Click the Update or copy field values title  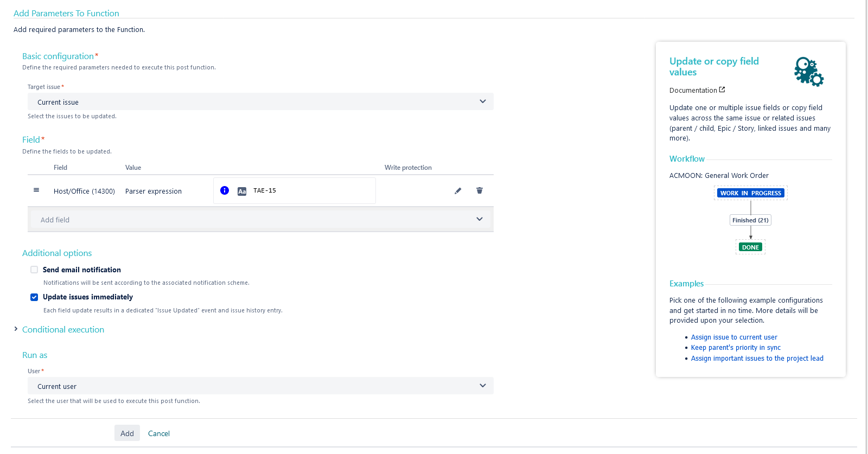click(714, 67)
